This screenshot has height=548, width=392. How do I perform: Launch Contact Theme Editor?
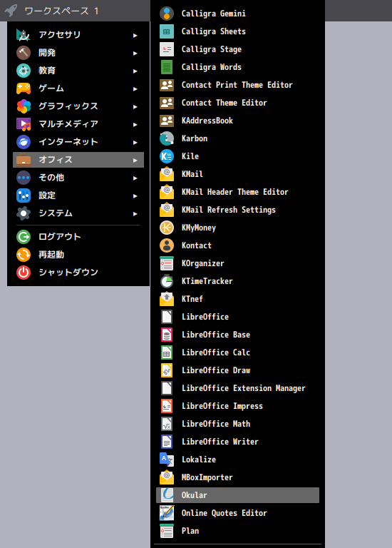click(237, 103)
